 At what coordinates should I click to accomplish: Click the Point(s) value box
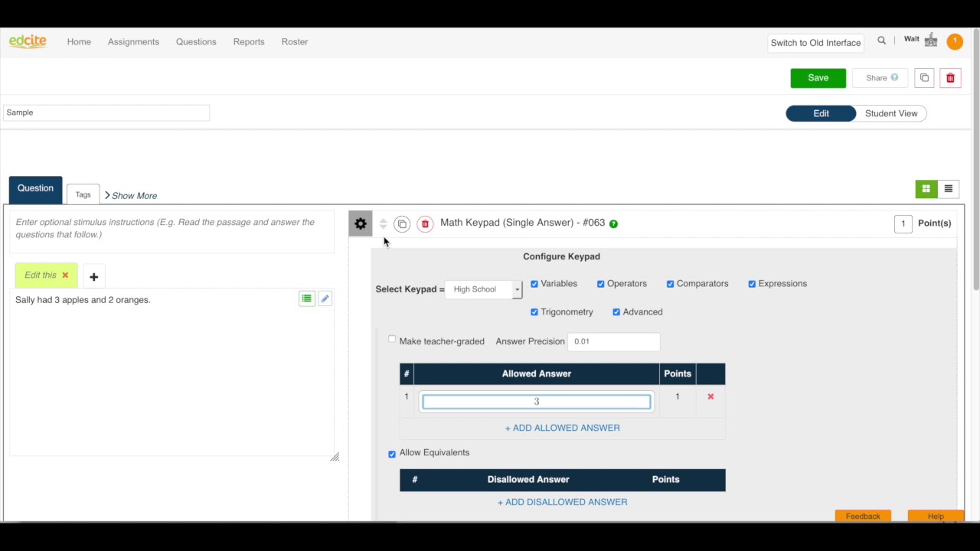click(903, 223)
